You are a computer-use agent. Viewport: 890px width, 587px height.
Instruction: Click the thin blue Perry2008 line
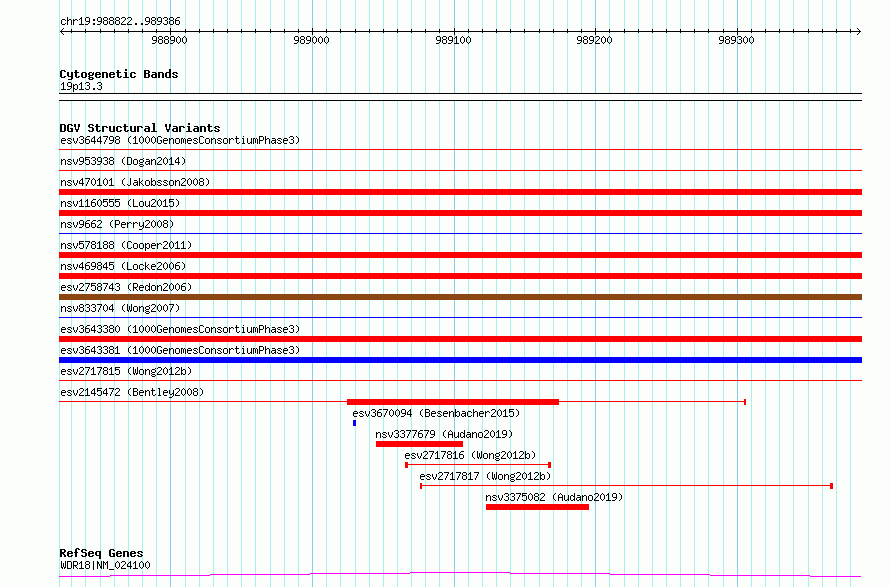[x=460, y=233]
